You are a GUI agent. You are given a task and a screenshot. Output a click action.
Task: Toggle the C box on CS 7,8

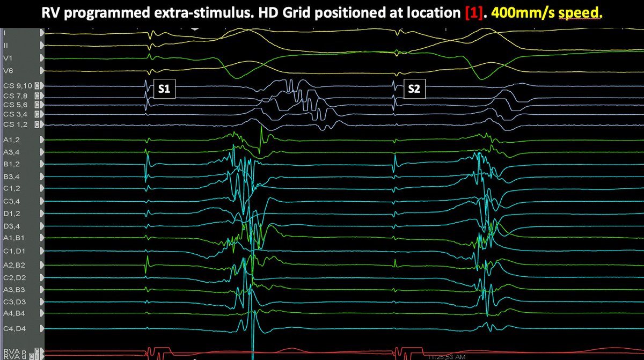tap(37, 95)
